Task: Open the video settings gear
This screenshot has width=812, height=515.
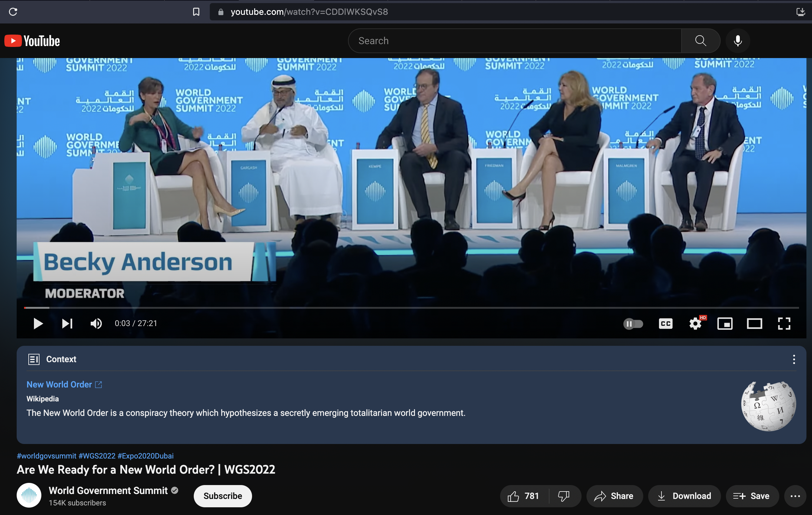Action: [695, 323]
